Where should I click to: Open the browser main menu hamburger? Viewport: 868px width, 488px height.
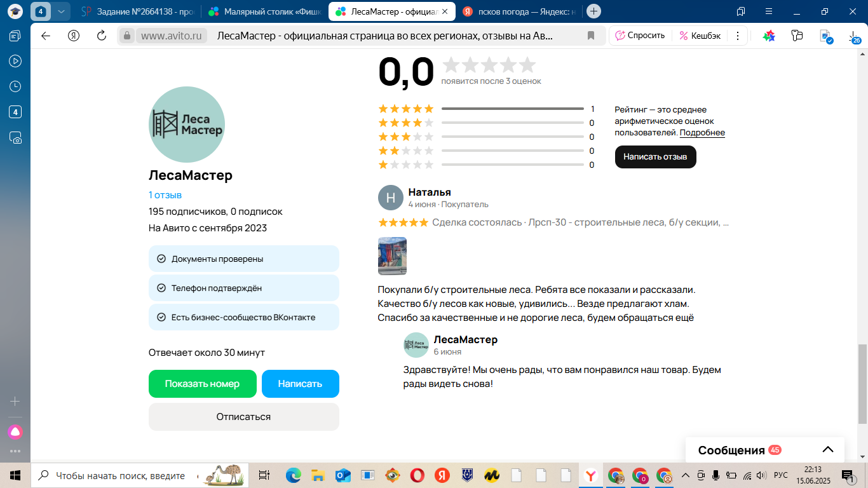coord(768,11)
